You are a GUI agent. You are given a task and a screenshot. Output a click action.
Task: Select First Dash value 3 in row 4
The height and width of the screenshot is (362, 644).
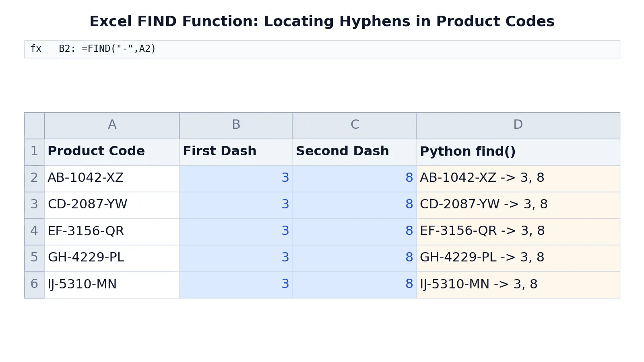tap(236, 232)
